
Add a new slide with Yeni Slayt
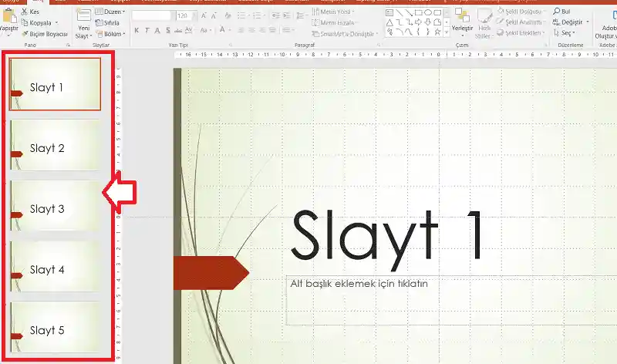(84, 25)
